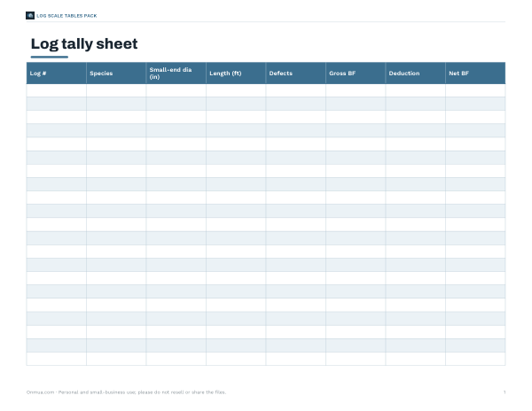Click the logo icon beside Log Scale Tables Pack

tap(30, 16)
